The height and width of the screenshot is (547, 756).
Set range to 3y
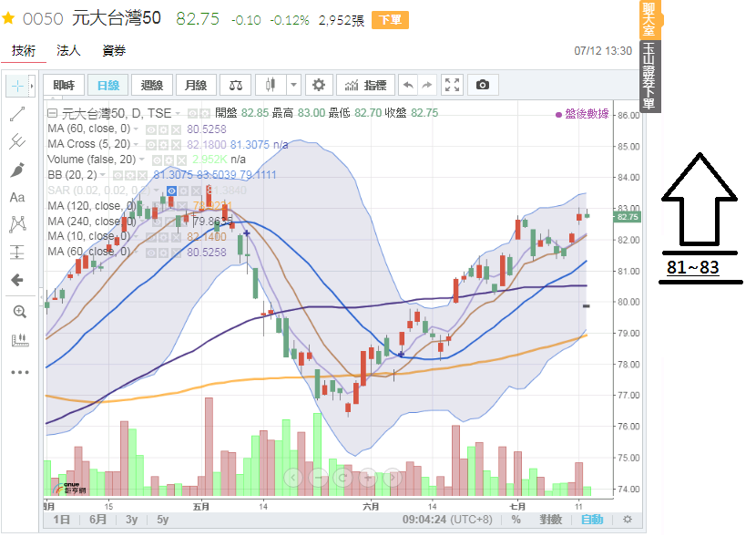coord(132,520)
